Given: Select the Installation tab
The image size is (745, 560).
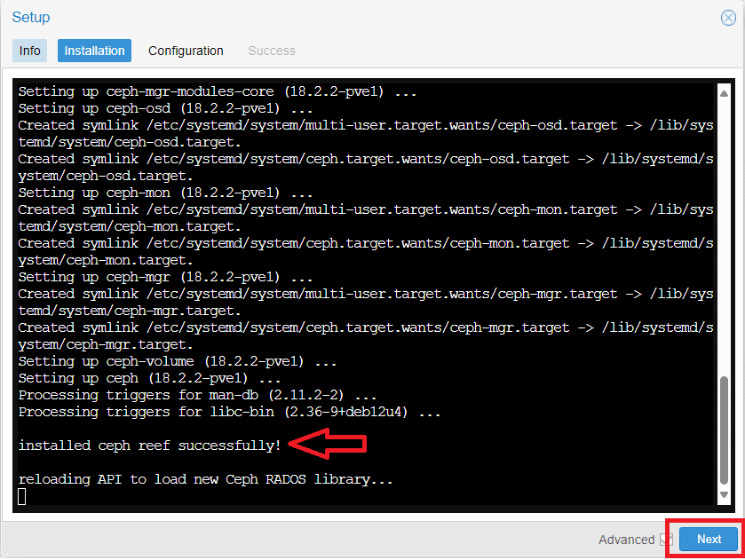Looking at the screenshot, I should [x=94, y=51].
